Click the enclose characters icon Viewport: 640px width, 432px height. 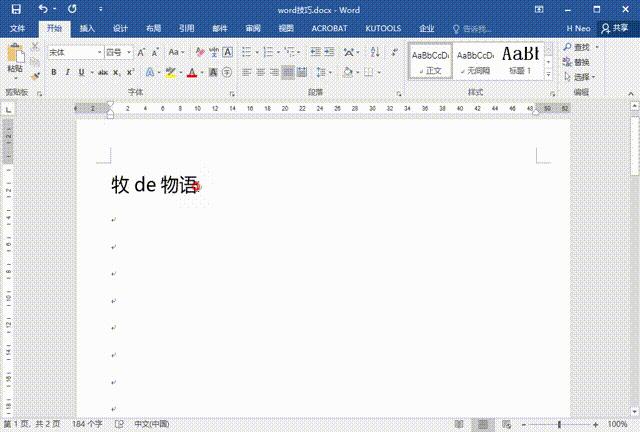227,72
